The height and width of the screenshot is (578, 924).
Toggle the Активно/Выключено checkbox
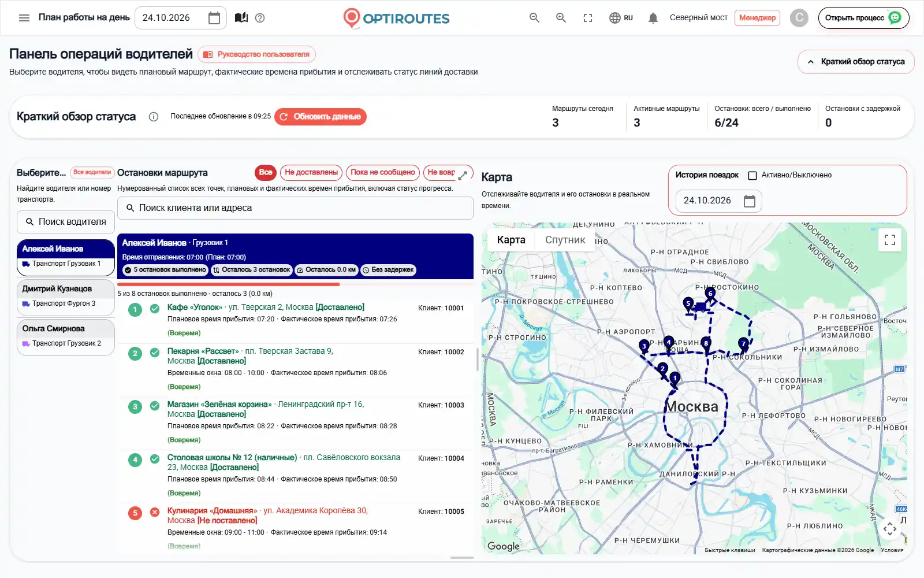pyautogui.click(x=752, y=175)
